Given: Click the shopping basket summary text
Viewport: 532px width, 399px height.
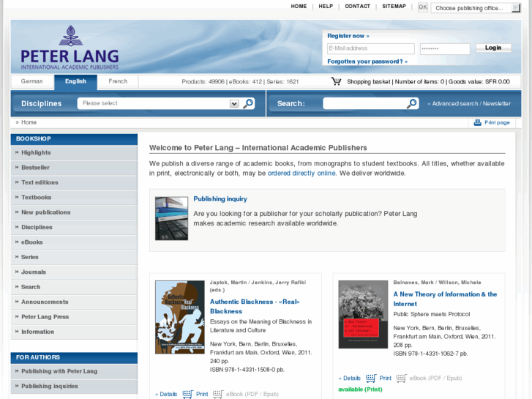Looking at the screenshot, I should pyautogui.click(x=428, y=82).
